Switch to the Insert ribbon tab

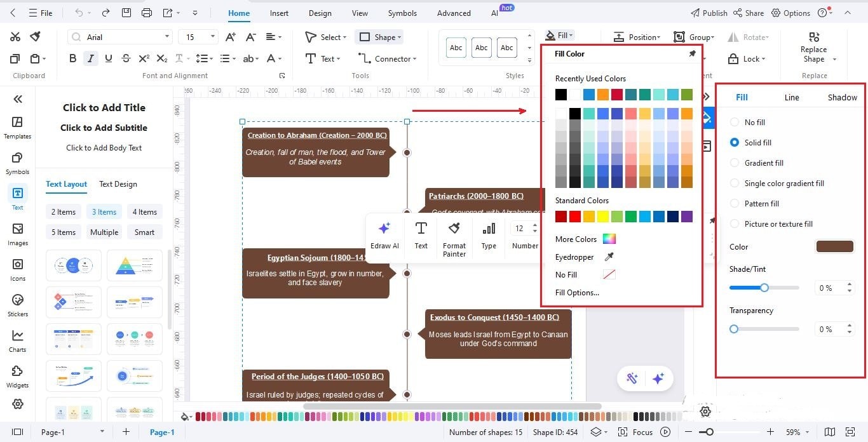[x=279, y=13]
